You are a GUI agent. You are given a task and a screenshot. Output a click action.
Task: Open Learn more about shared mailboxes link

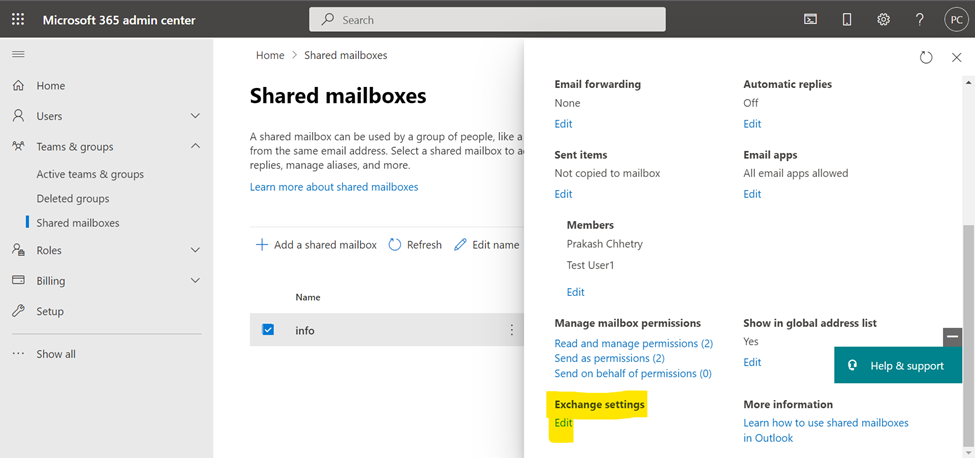point(334,186)
